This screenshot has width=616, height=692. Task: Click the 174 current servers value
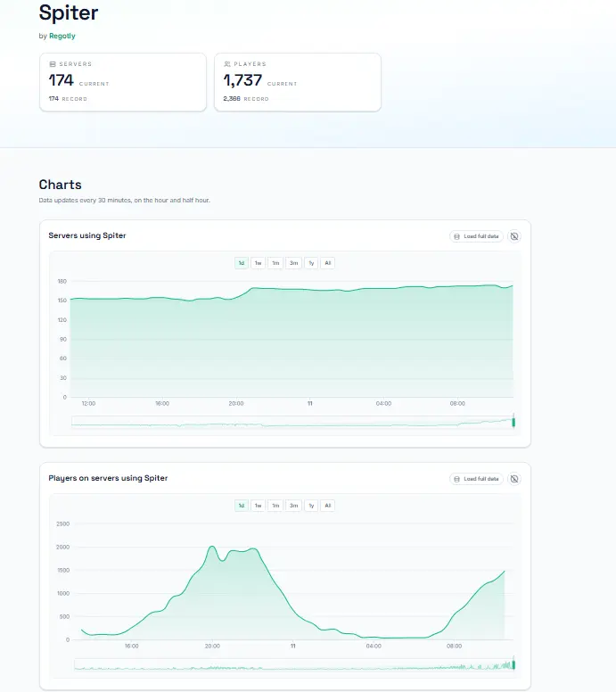[61, 80]
